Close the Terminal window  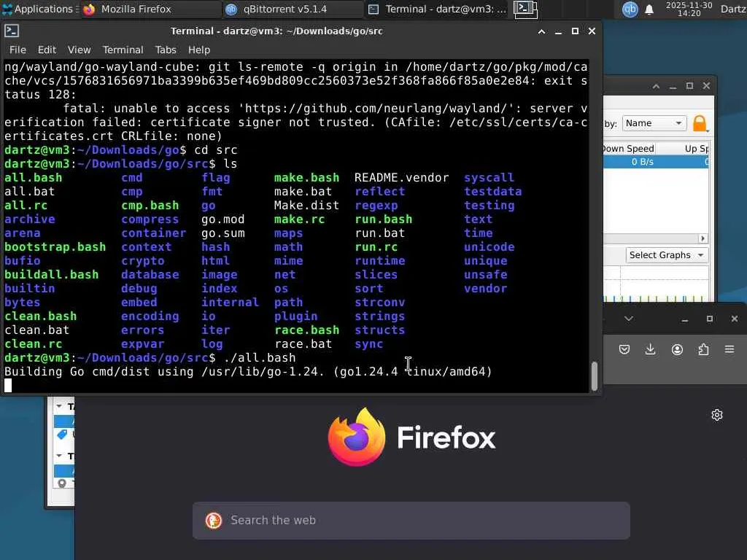[592, 31]
